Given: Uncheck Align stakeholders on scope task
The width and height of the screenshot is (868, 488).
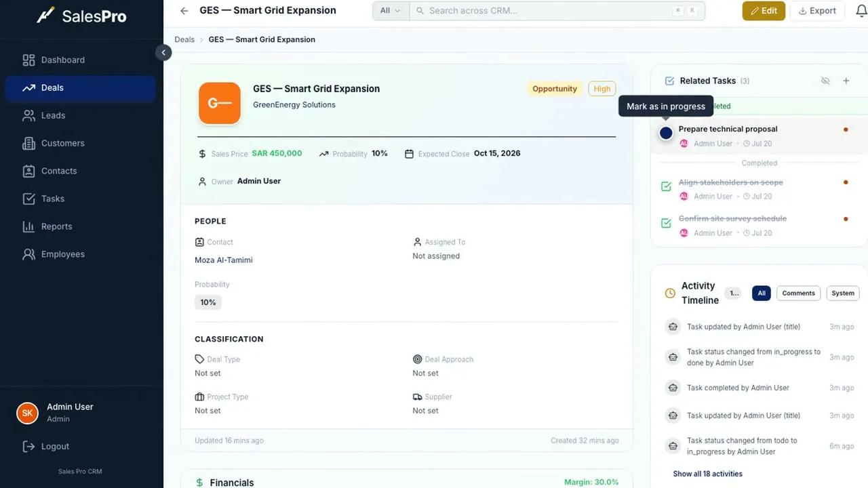Looking at the screenshot, I should (x=666, y=186).
